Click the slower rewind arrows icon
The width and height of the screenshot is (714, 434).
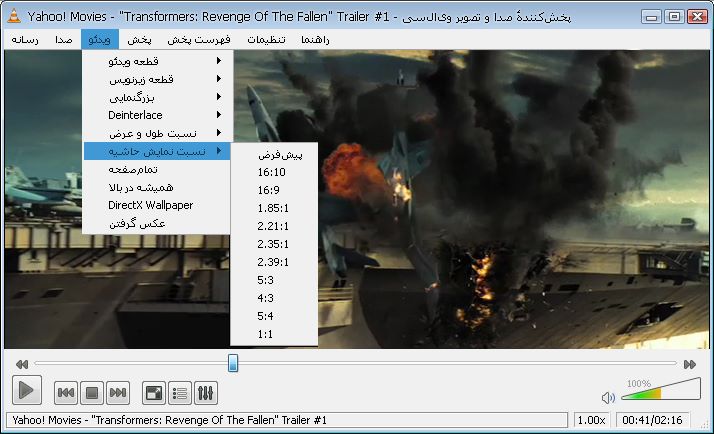[22, 364]
